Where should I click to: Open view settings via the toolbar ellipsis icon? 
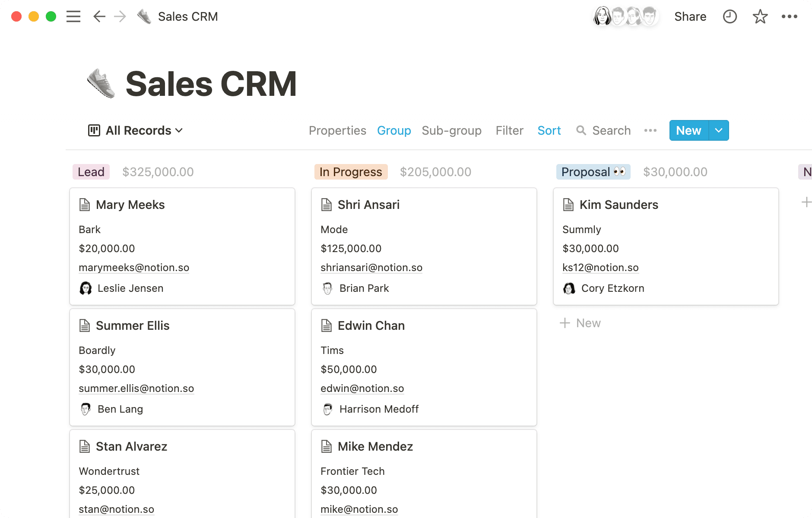tap(650, 130)
